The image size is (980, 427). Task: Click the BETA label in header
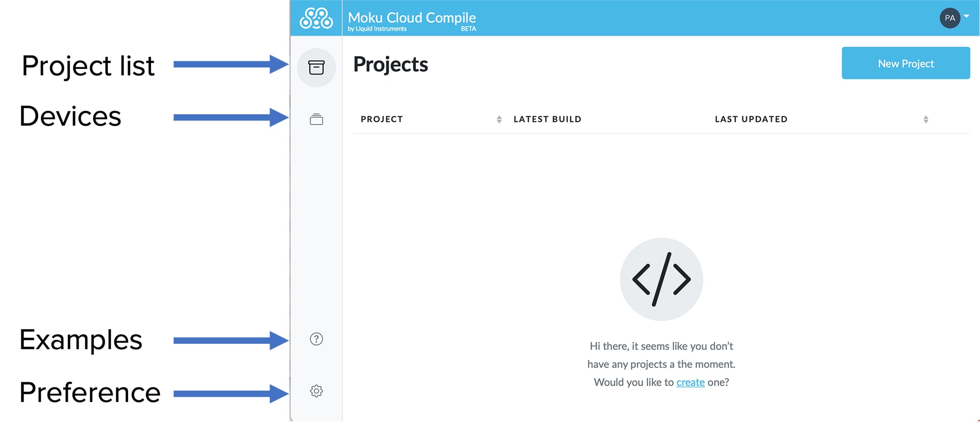(x=468, y=29)
